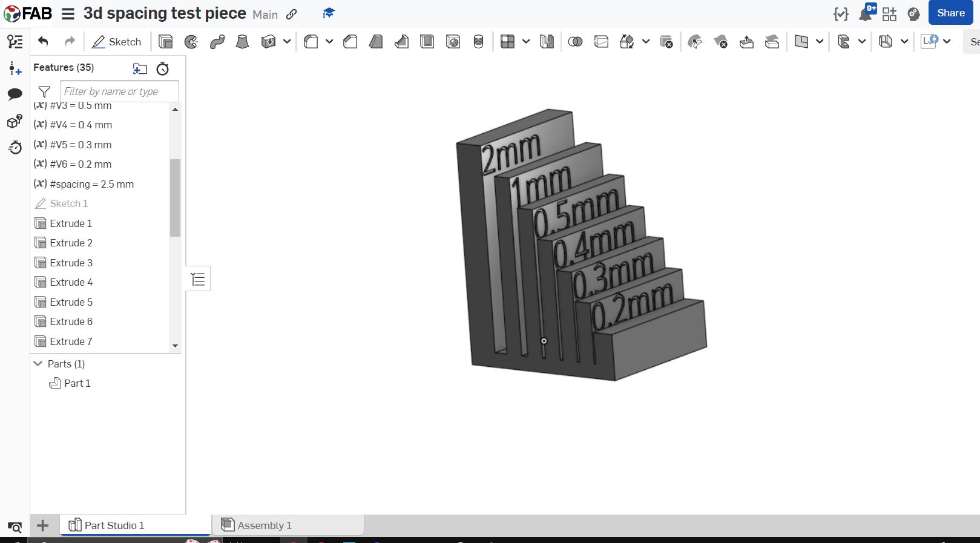Expand the Transform tool dropdown arrow
The height and width of the screenshot is (543, 980).
point(646,42)
